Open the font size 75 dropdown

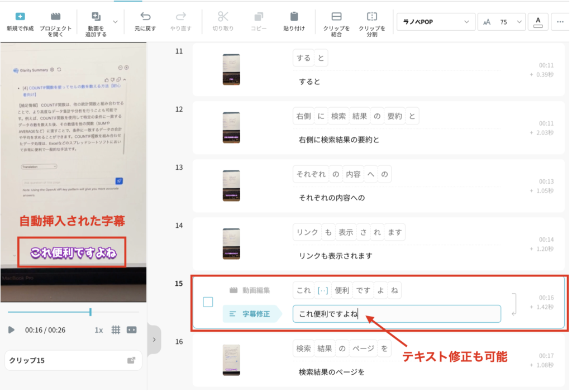pos(502,22)
